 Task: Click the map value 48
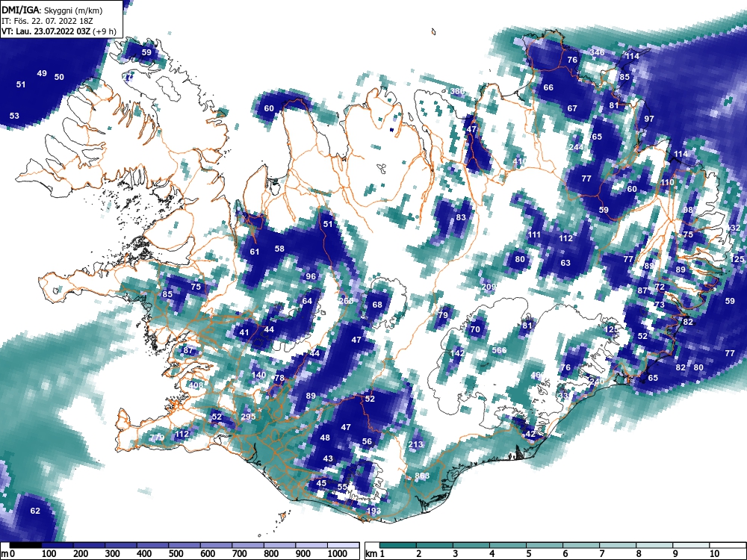point(325,438)
